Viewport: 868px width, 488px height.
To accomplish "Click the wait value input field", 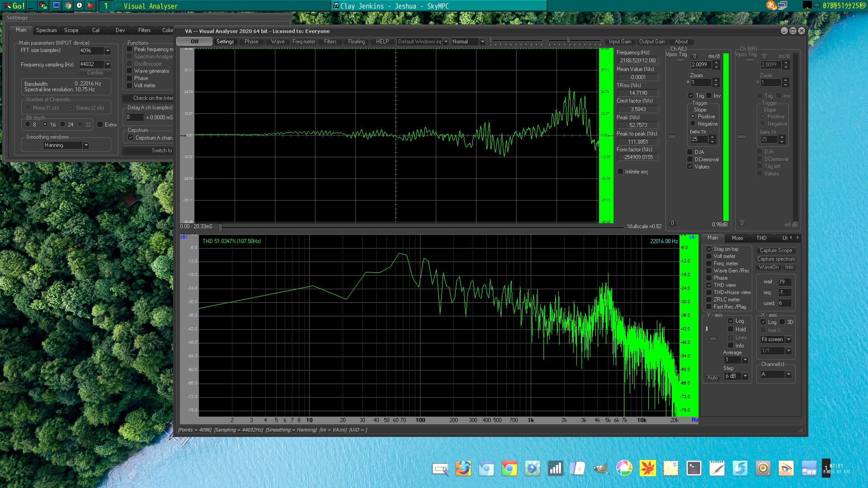I will point(784,282).
